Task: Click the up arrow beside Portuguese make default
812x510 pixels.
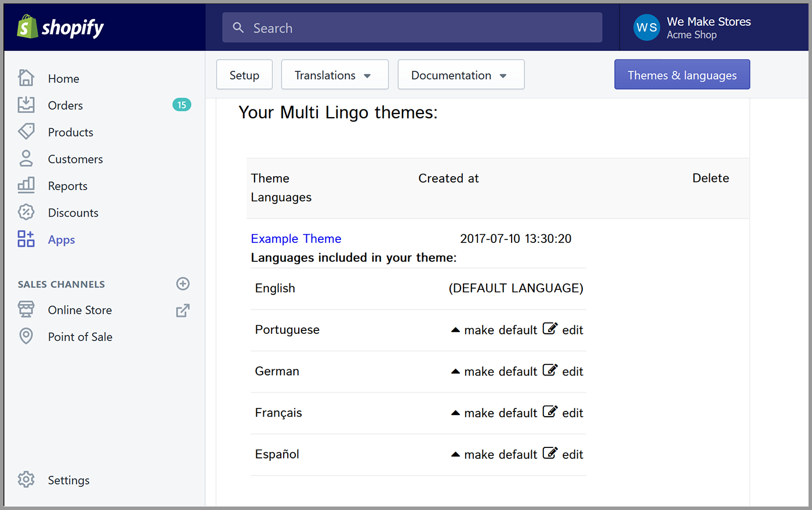Action: point(455,330)
